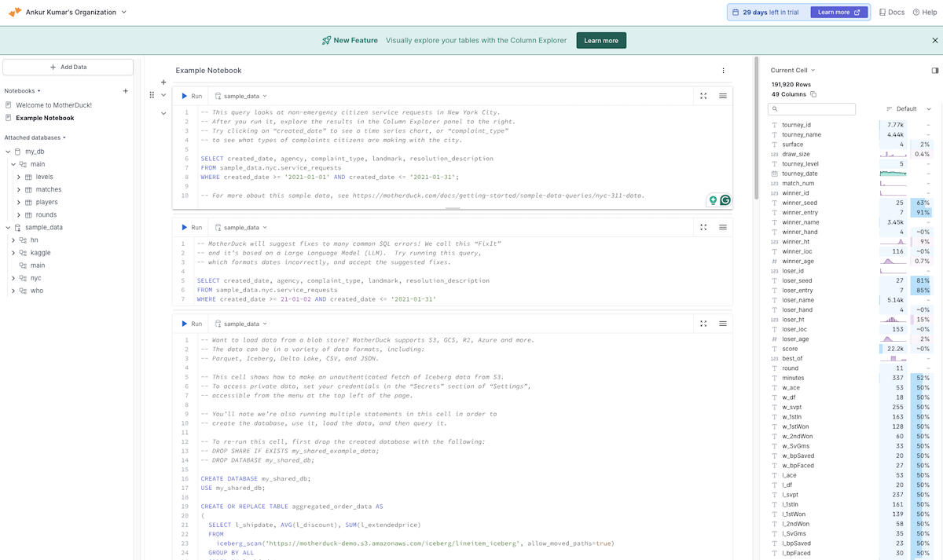Click the MotherDuck logo icon

15,13
